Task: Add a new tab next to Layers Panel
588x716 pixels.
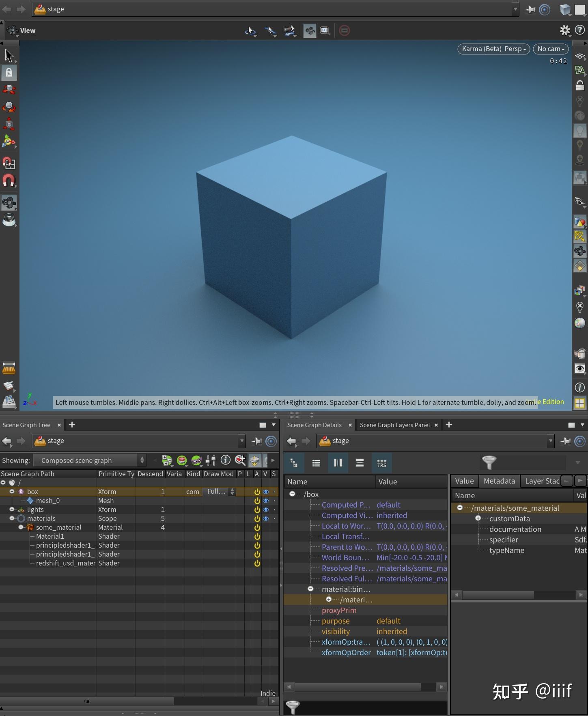Action: click(449, 424)
